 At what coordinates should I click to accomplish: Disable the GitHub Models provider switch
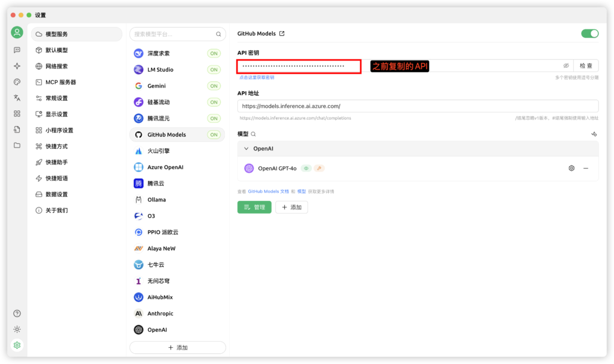click(x=590, y=34)
